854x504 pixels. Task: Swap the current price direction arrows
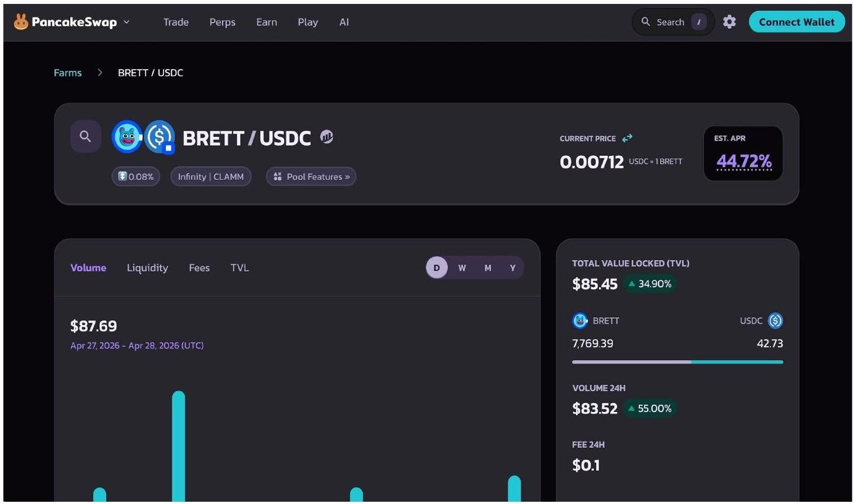[x=627, y=138]
